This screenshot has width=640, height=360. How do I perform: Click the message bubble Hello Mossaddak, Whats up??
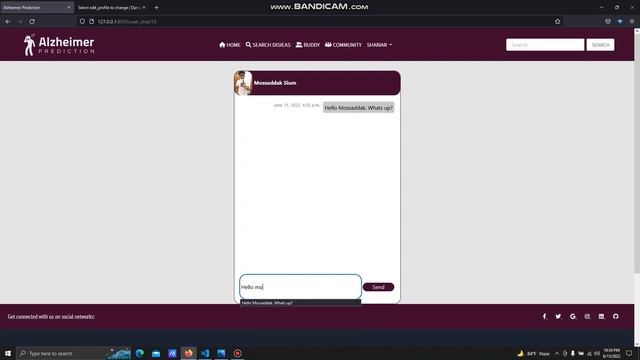click(x=358, y=108)
